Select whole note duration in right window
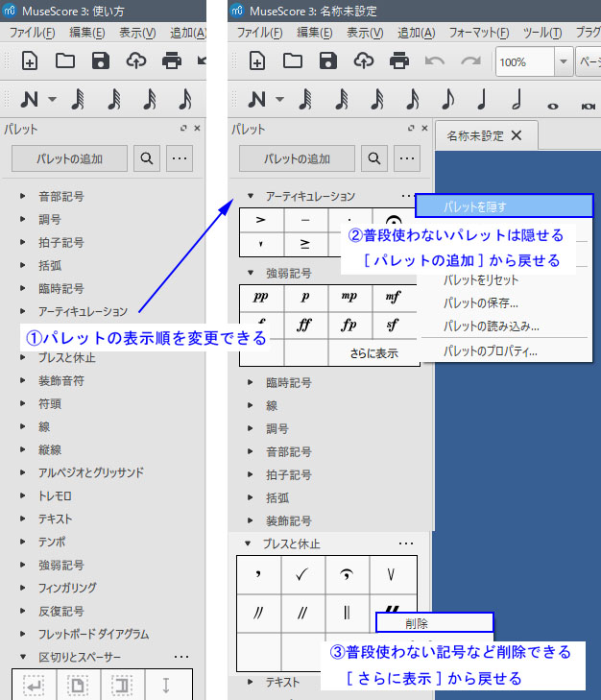 click(553, 107)
